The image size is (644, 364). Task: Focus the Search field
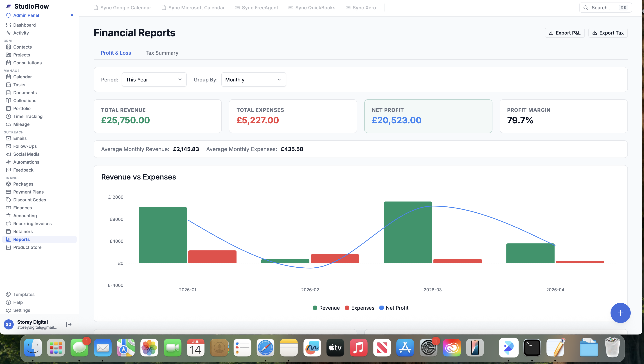605,8
